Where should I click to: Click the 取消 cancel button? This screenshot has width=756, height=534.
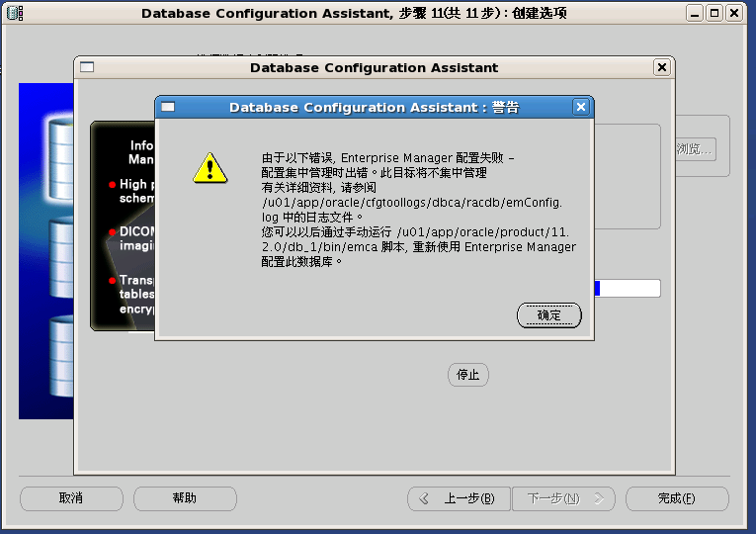click(x=71, y=498)
